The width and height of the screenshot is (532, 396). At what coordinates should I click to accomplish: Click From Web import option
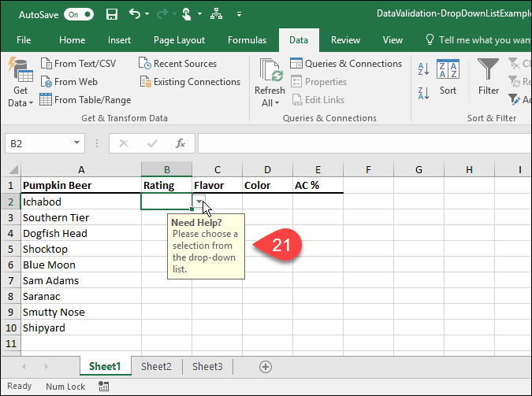tap(69, 82)
